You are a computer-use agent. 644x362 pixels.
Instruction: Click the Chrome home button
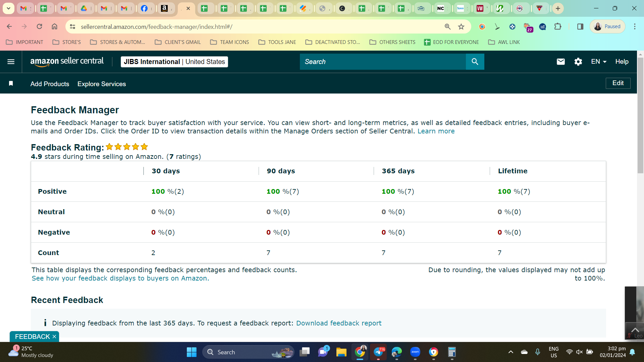coord(54,26)
